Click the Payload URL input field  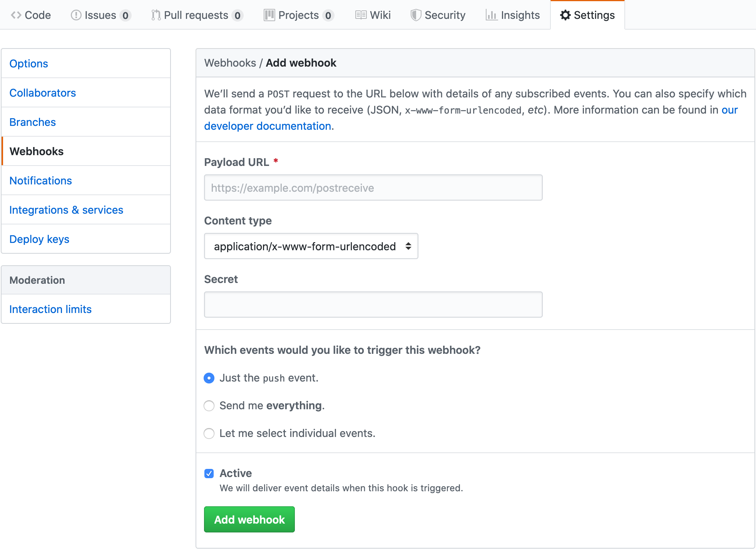tap(373, 188)
